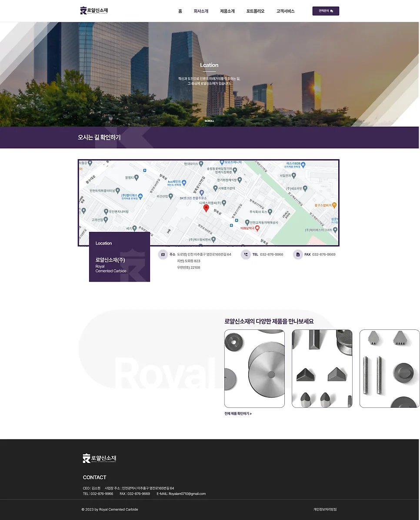This screenshot has width=420, height=520.
Task: Click the TEL number 032-876-9966 under the map
Action: (x=272, y=255)
